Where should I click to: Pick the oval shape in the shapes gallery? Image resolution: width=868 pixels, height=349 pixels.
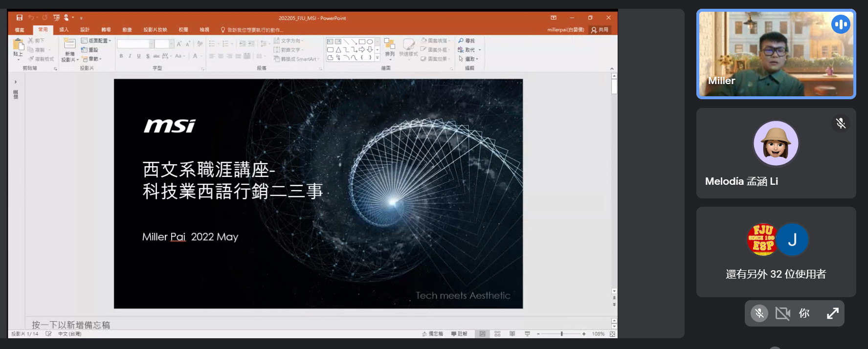point(370,42)
